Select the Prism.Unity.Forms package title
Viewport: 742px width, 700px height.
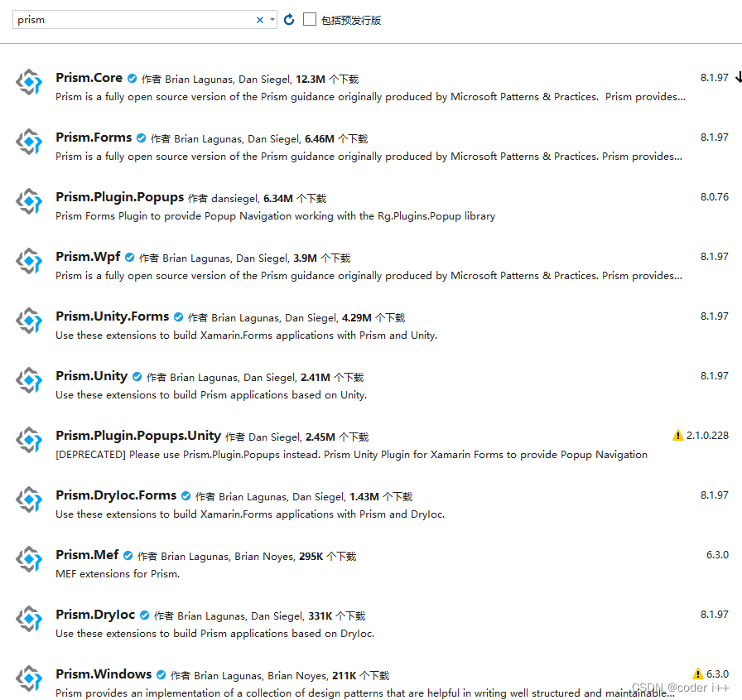(112, 316)
